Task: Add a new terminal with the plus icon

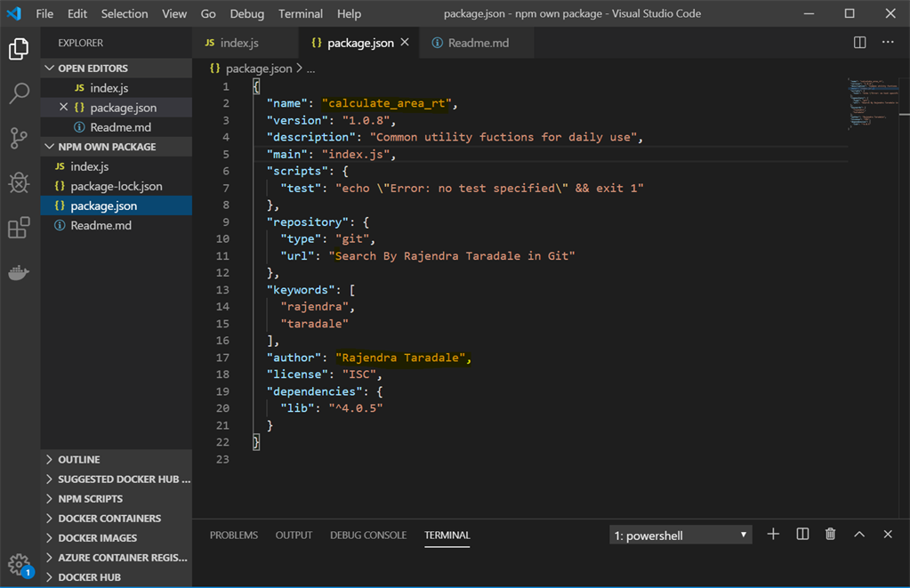Action: (x=772, y=534)
